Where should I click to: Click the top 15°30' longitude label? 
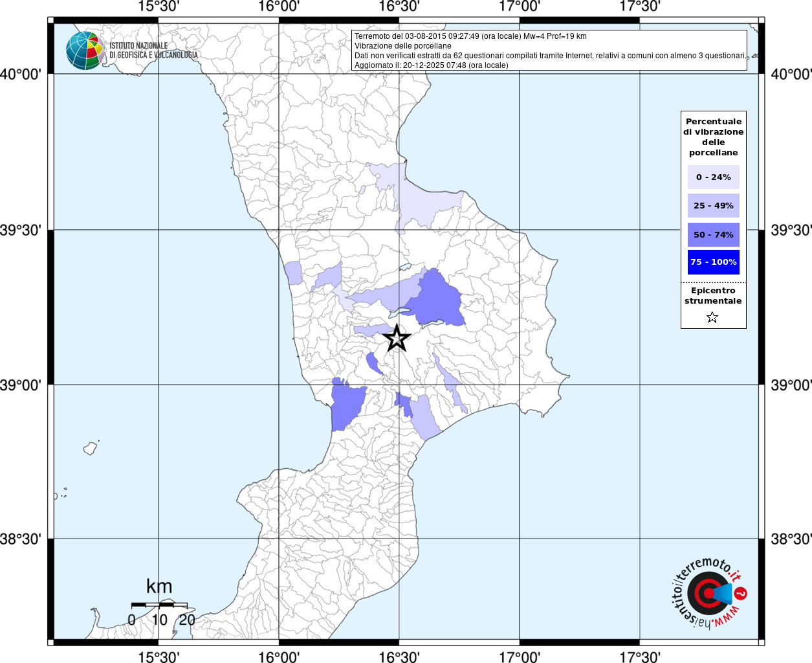[x=159, y=6]
